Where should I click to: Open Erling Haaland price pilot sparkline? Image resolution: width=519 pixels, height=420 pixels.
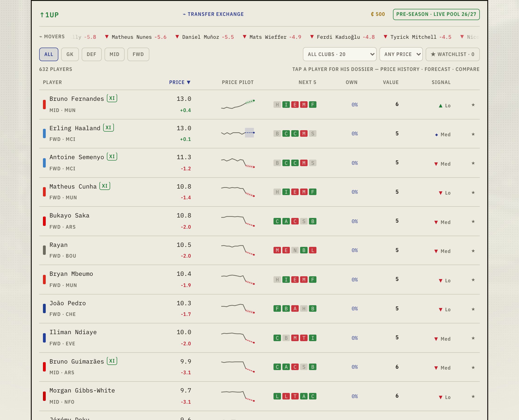(x=238, y=133)
